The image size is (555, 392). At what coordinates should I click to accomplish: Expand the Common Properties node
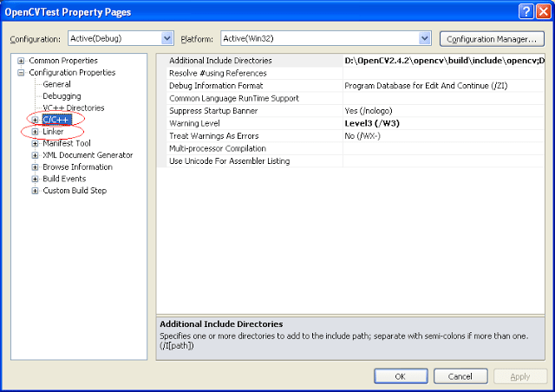click(21, 61)
